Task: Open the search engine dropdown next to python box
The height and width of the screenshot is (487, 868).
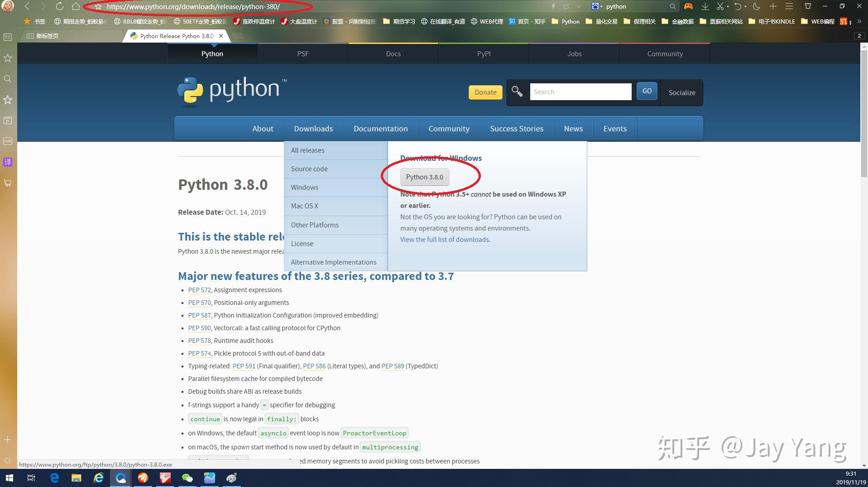Action: (601, 6)
